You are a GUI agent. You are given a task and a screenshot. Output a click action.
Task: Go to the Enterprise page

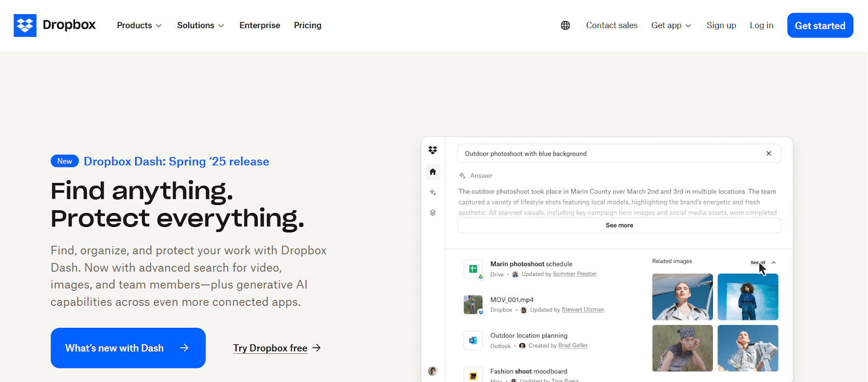(260, 25)
